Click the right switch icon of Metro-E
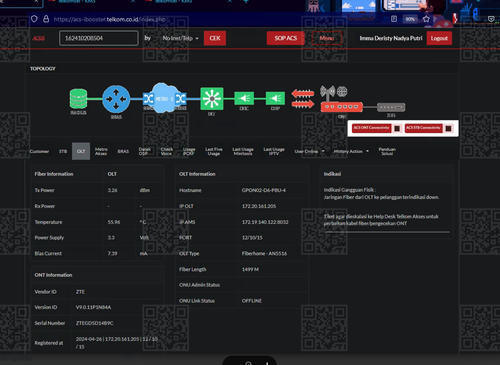500x365 pixels. 181,99
